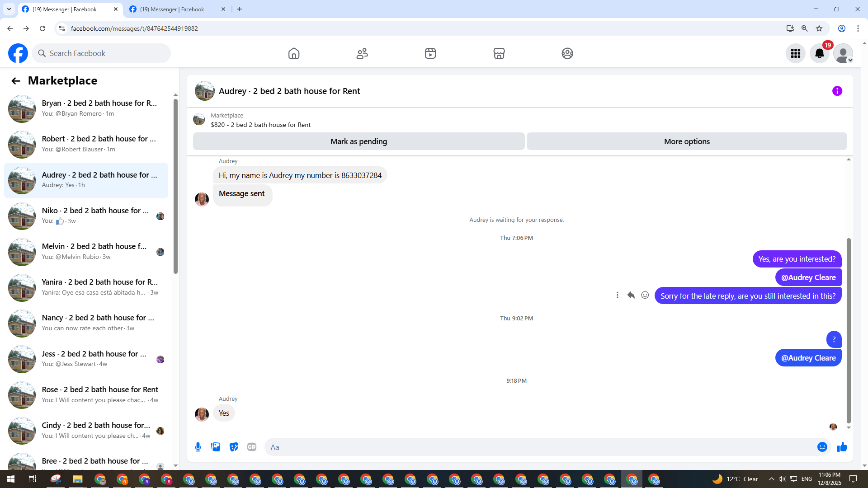Go to the Home feed icon
Viewport: 868px width, 488px height.
tap(294, 53)
